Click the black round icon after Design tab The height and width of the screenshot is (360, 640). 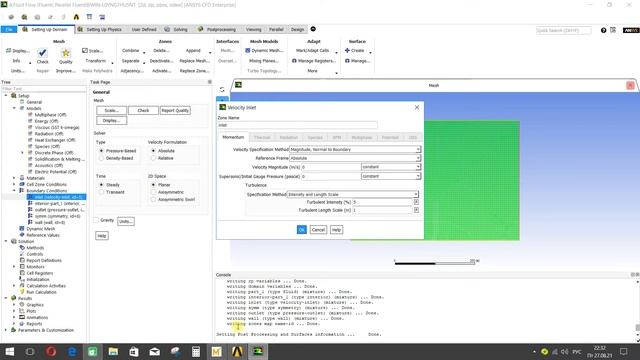coord(313,29)
